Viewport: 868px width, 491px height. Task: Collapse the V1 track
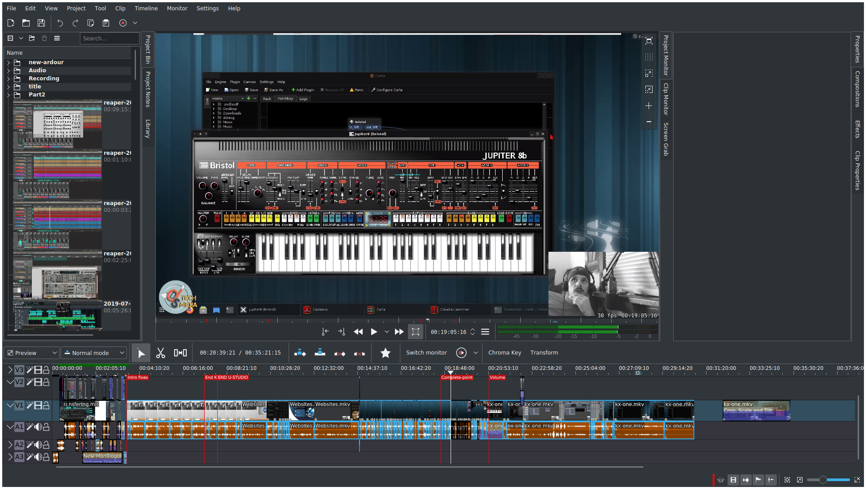pos(9,405)
